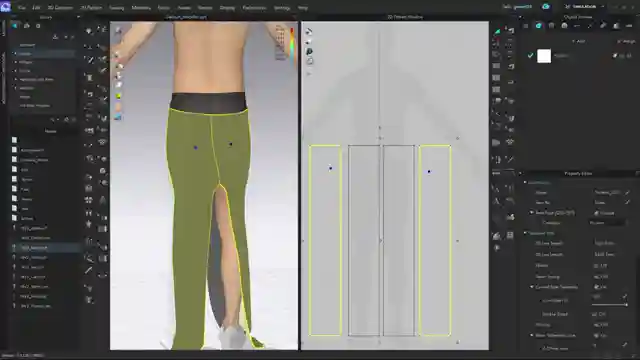Click the leftmost Object Browser tab icon
640x360 pixels.
pyautogui.click(x=526, y=26)
